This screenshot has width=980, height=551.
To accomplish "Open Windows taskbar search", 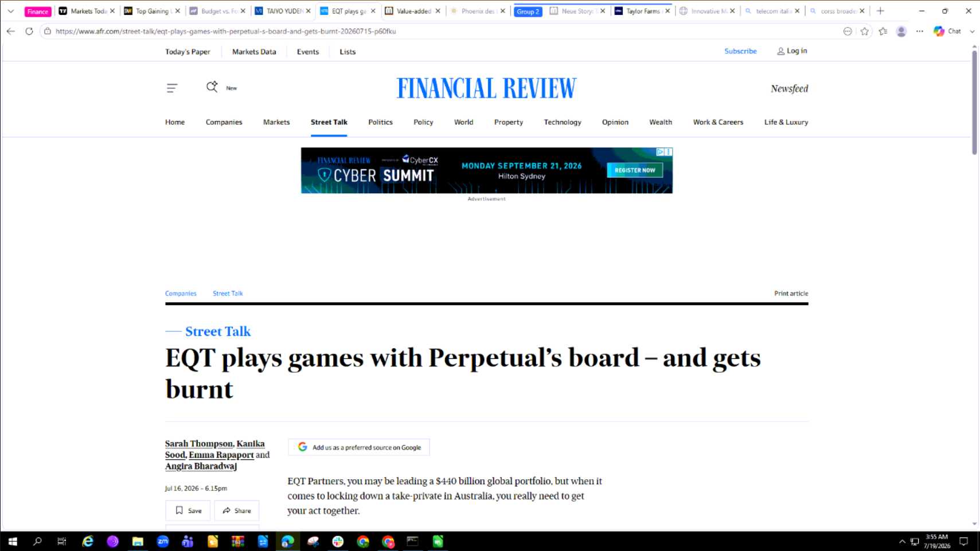I will click(37, 541).
